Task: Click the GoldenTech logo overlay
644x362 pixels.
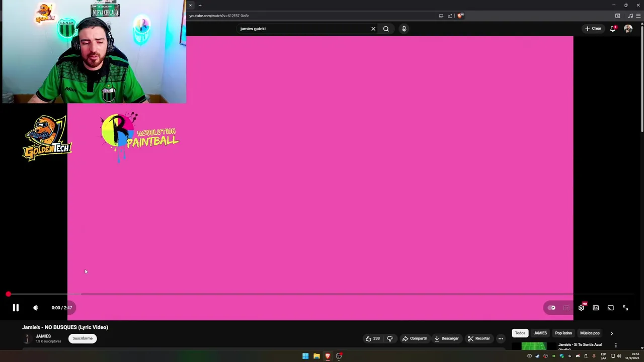Action: point(47,138)
